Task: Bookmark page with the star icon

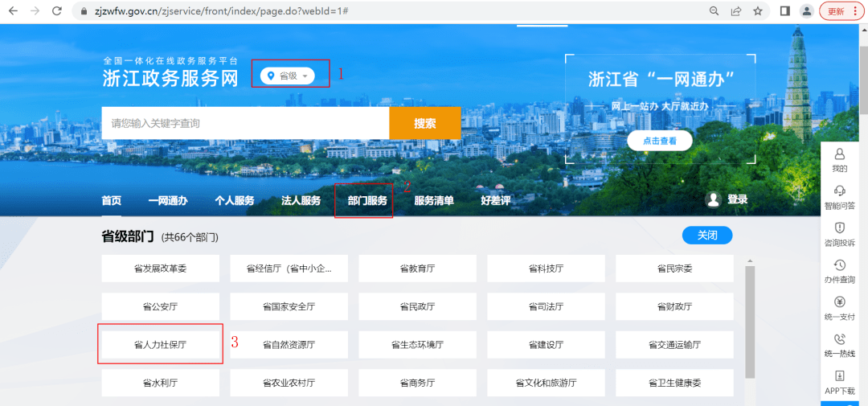Action: point(757,11)
